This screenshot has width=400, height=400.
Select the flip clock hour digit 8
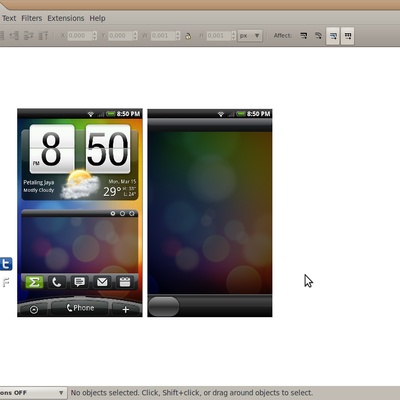click(52, 149)
